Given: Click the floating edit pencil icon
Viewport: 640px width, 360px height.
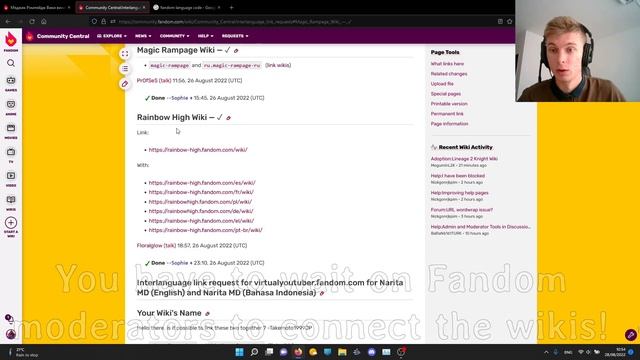Looking at the screenshot, I should [125, 84].
